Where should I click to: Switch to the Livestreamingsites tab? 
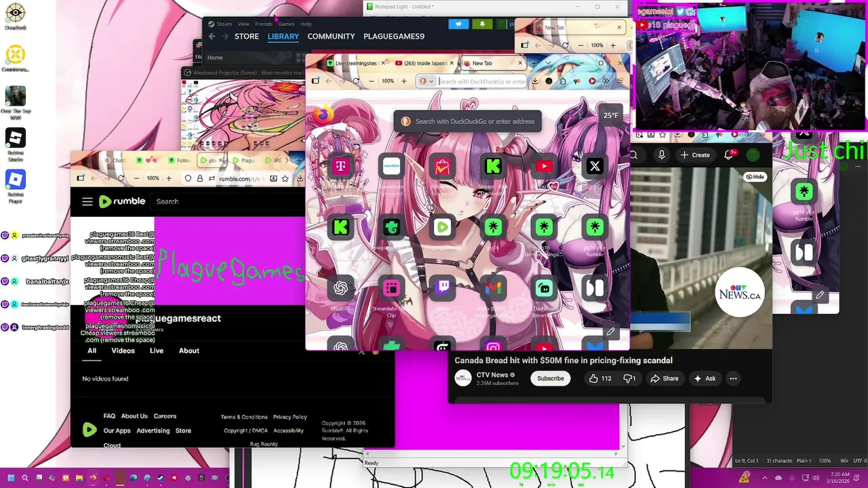356,63
